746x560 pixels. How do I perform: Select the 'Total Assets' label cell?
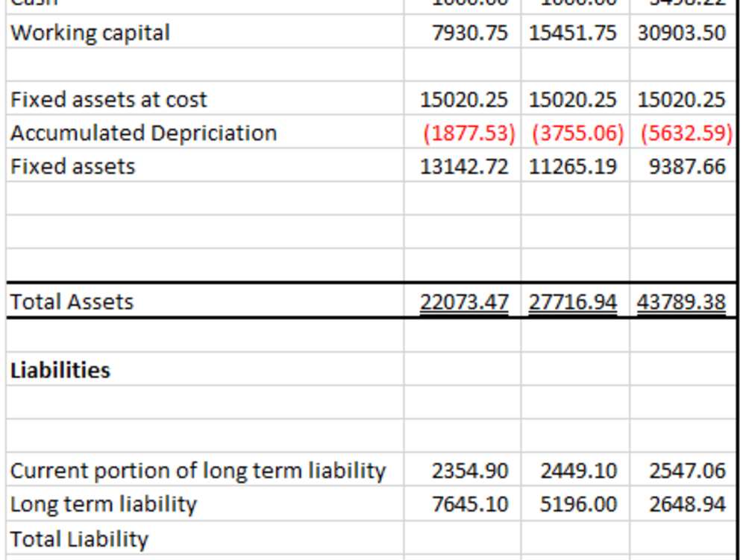point(205,301)
